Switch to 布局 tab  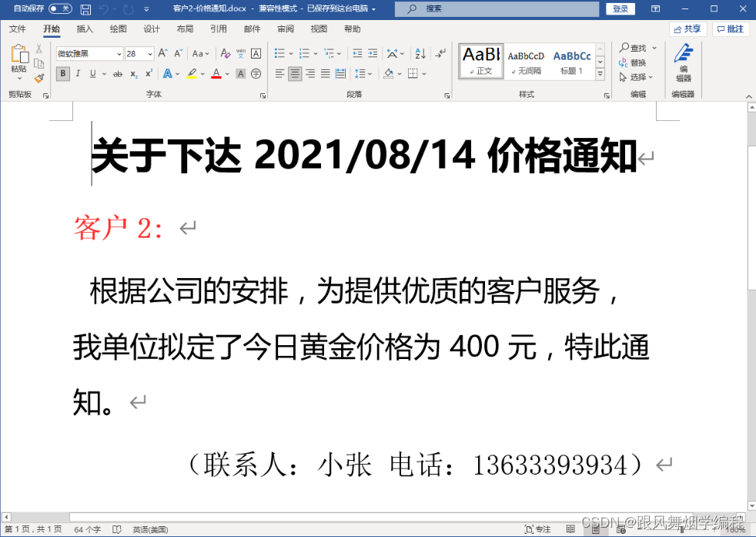[185, 29]
